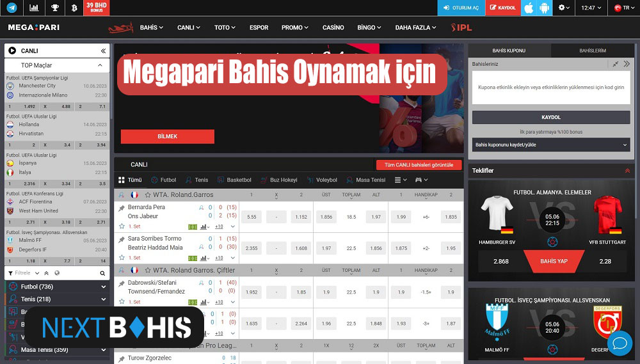Switch to BAHİS KUPONU tab

[509, 51]
